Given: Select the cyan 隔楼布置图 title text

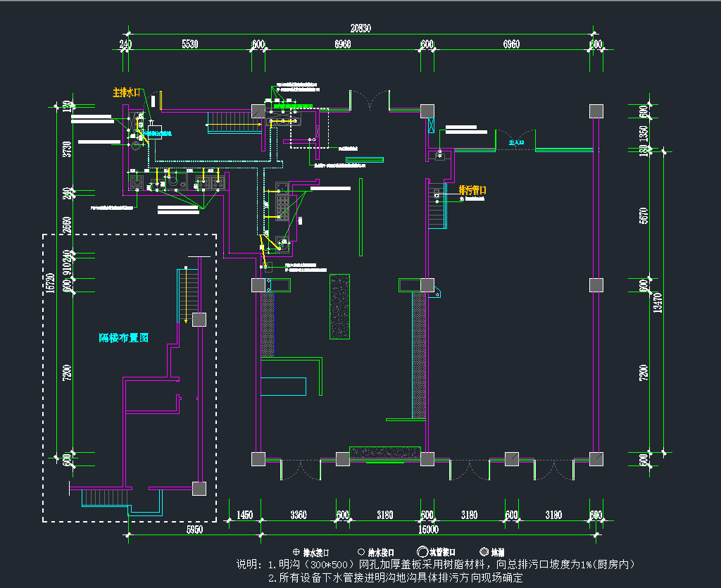Looking at the screenshot, I should click(124, 338).
